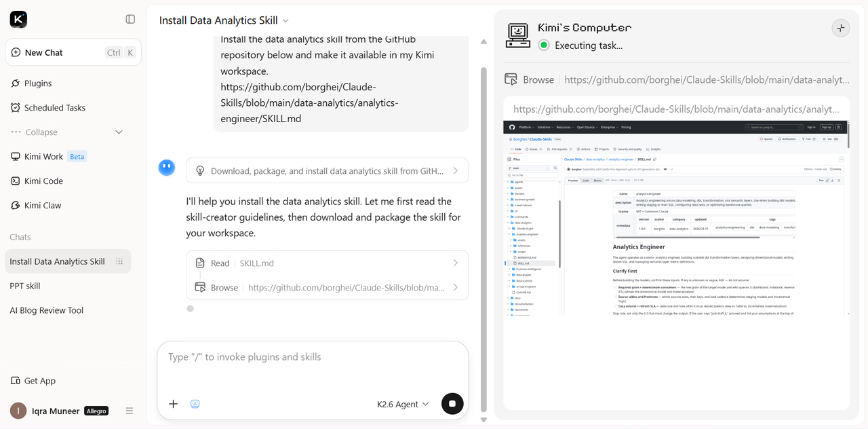This screenshot has height=429, width=868.
Task: Expand the Read SKILL.md step
Action: (x=327, y=263)
